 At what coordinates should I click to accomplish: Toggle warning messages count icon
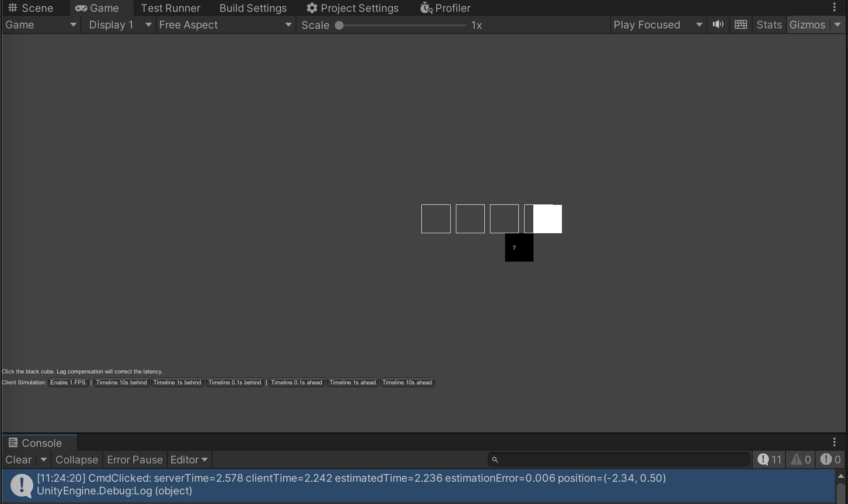[801, 459]
